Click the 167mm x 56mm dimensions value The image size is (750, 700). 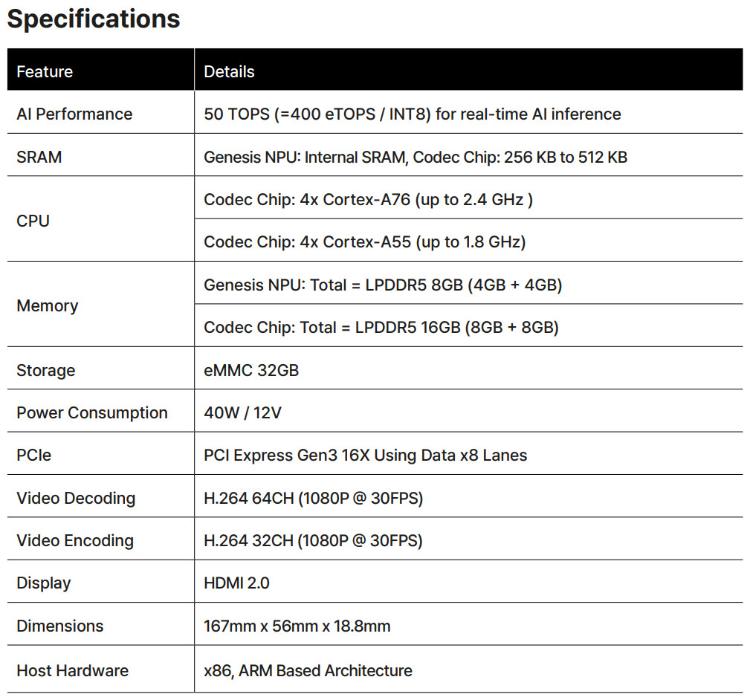pos(297,626)
